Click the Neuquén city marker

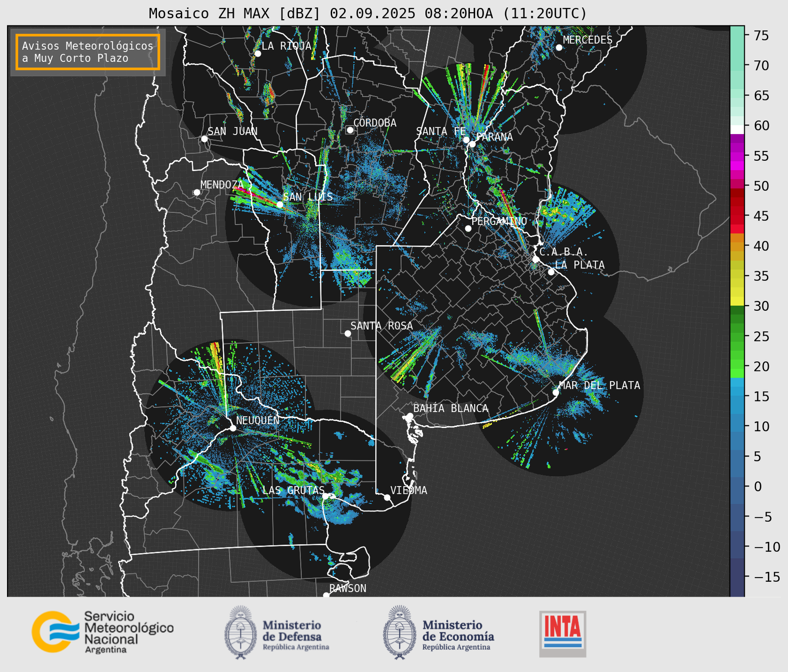coord(233,428)
